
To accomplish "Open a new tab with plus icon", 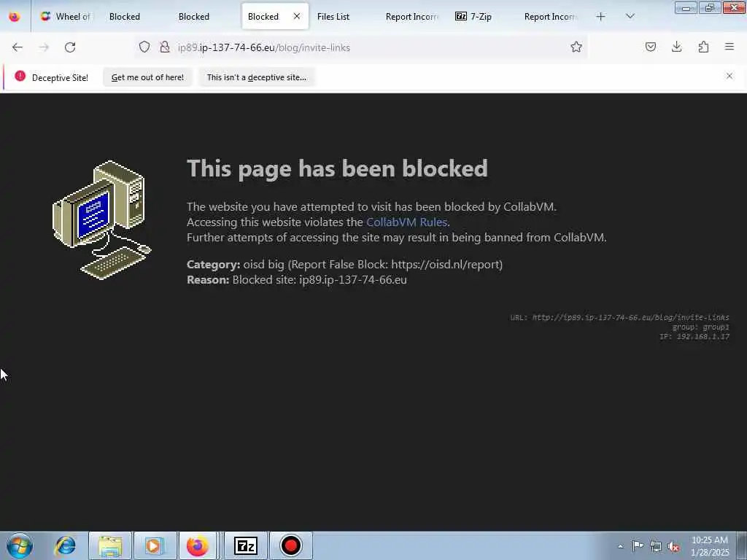I will pyautogui.click(x=601, y=17).
